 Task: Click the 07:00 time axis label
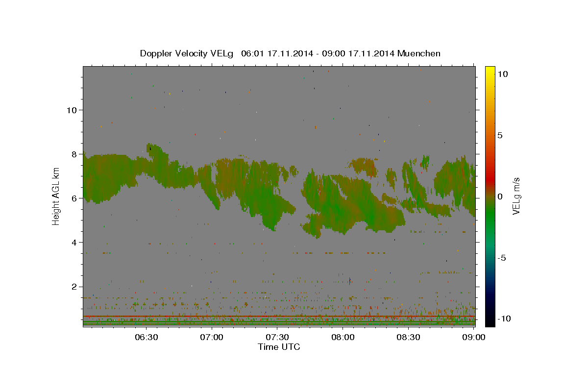pyautogui.click(x=212, y=337)
